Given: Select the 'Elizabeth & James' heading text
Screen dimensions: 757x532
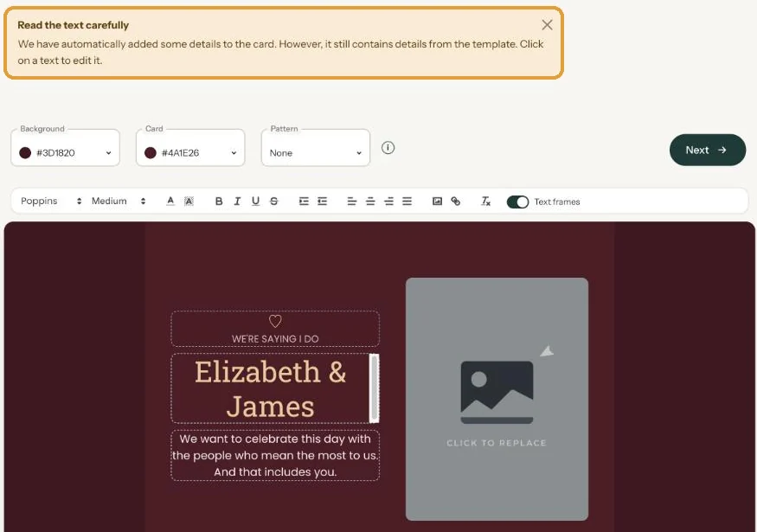Looking at the screenshot, I should [x=270, y=388].
